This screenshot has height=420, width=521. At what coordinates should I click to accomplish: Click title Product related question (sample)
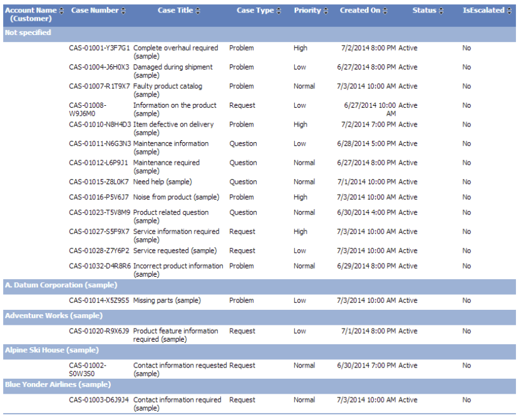click(171, 217)
